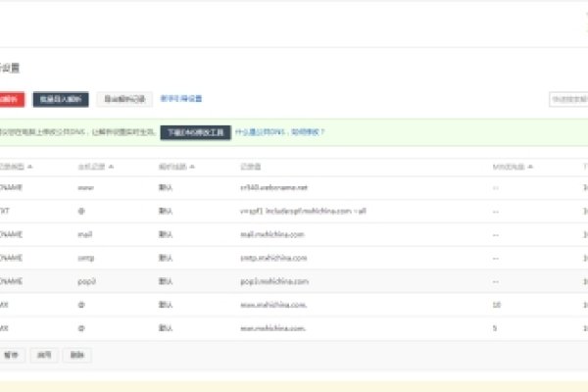This screenshot has width=588, height=392.
Task: Click the MX priority 5 value
Action: [495, 328]
